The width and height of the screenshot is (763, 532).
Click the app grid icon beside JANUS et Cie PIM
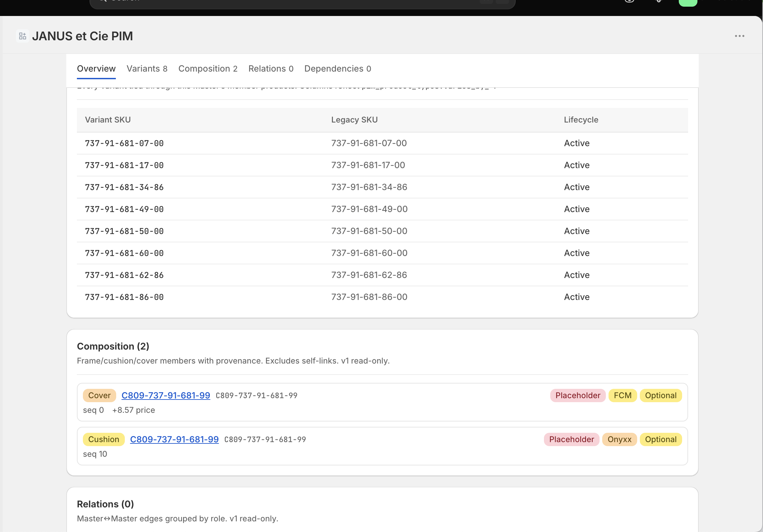tap(23, 36)
